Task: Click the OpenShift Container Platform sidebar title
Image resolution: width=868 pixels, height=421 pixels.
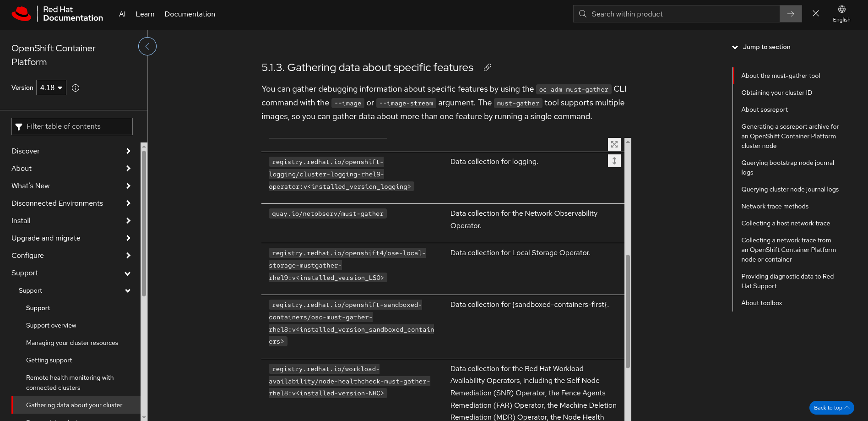Action: [x=54, y=55]
